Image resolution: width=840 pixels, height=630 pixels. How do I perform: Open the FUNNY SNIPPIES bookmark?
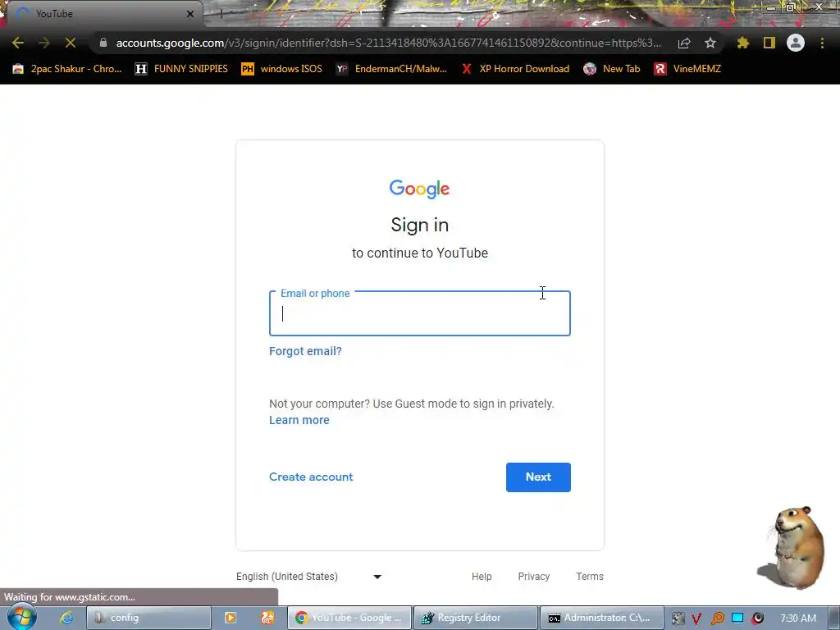pos(181,69)
